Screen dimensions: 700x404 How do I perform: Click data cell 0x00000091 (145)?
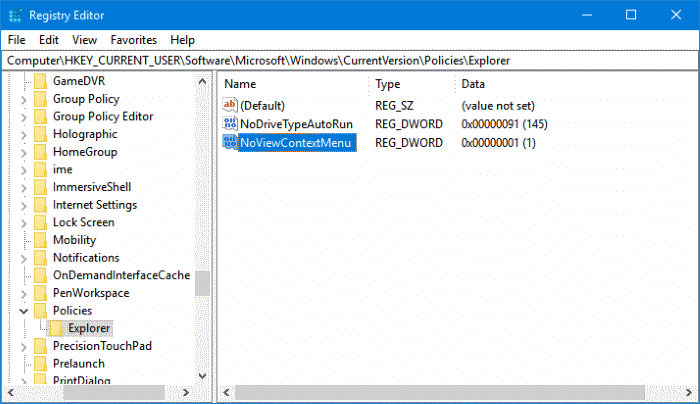[504, 124]
